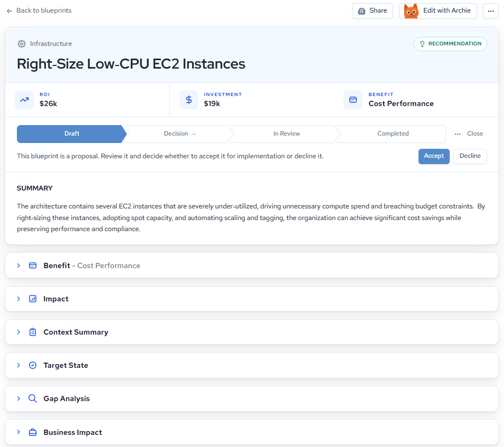Image resolution: width=504 pixels, height=447 pixels.
Task: Click the Target State checkmark icon
Action: click(x=33, y=365)
